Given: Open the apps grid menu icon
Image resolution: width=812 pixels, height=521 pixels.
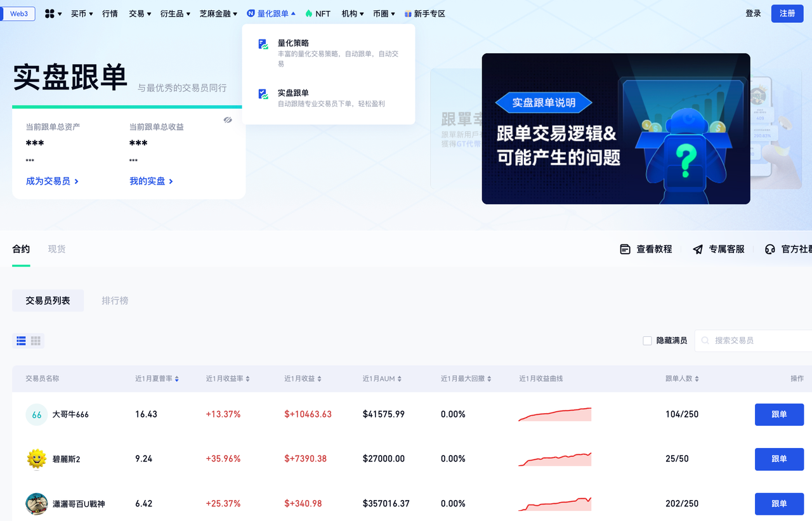Looking at the screenshot, I should (x=50, y=13).
